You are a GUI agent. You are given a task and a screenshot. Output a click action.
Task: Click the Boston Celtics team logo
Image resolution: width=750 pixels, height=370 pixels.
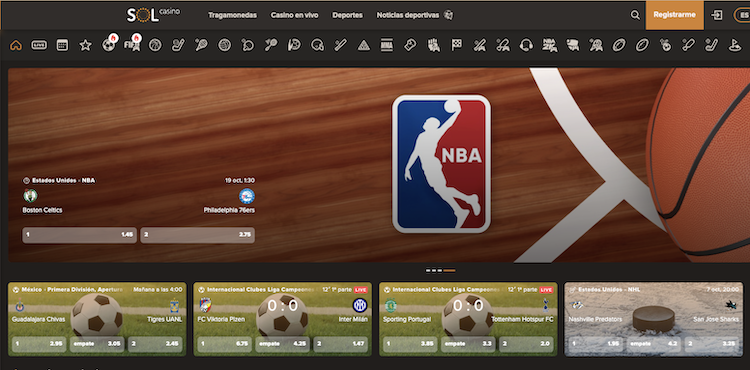pos(30,196)
